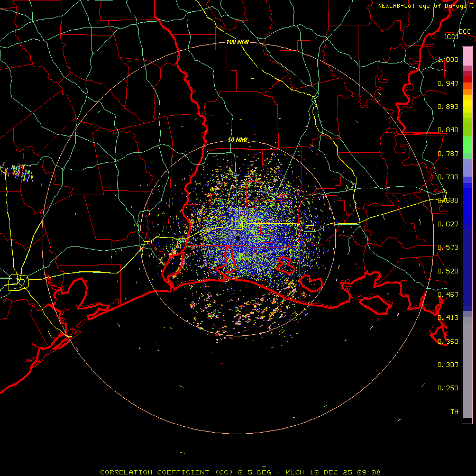Click the Correlation Coefficient KLCH caption text
Viewport: 476px width, 476px height.
point(240,472)
